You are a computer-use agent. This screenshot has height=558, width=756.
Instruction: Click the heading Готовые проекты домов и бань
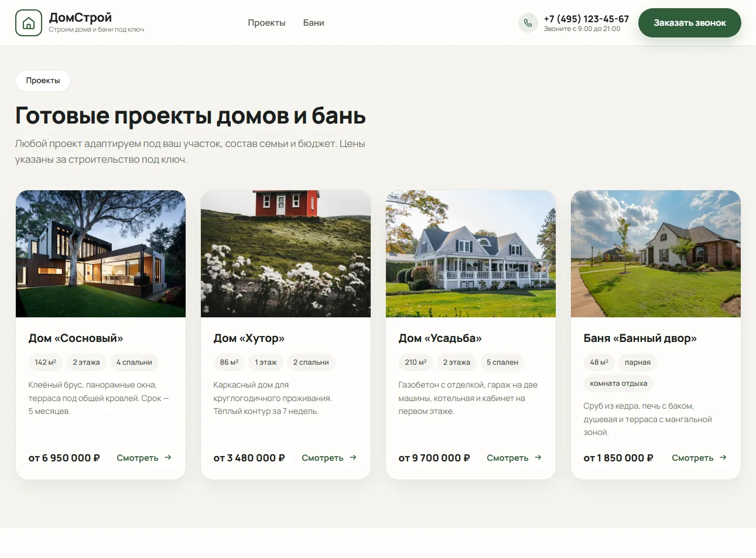tap(190, 116)
